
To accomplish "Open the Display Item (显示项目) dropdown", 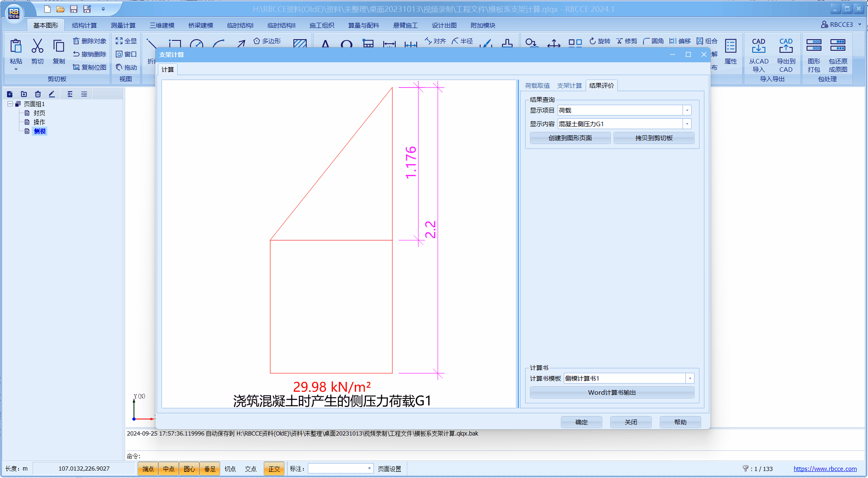I will [x=687, y=111].
